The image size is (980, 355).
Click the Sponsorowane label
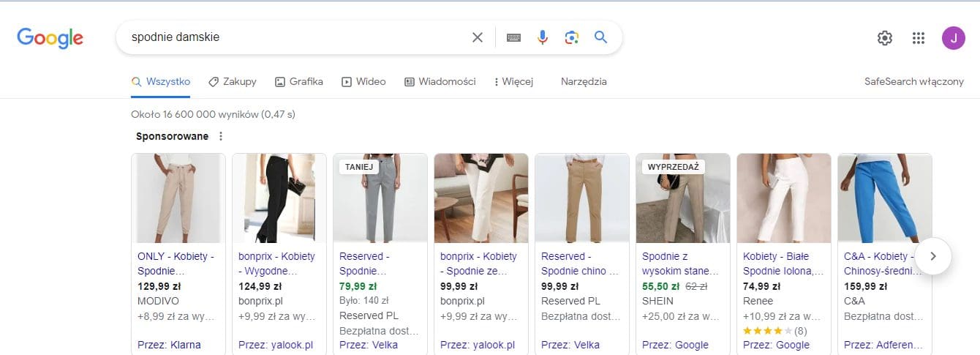[172, 136]
